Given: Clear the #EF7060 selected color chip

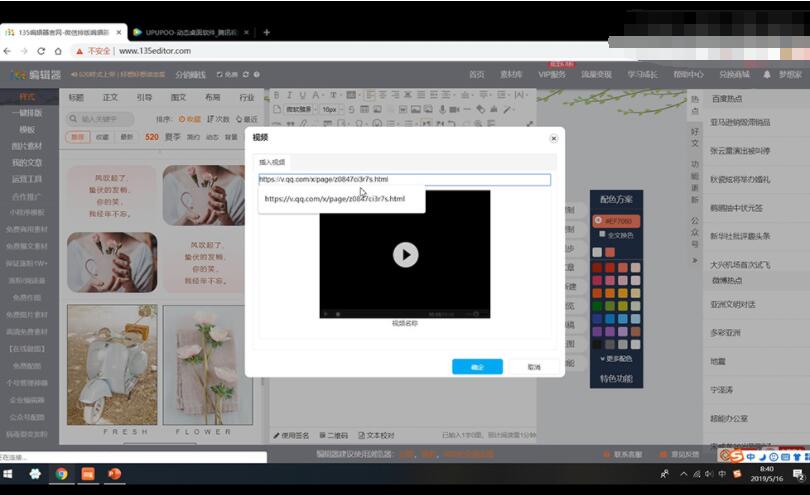Looking at the screenshot, I should (598, 220).
